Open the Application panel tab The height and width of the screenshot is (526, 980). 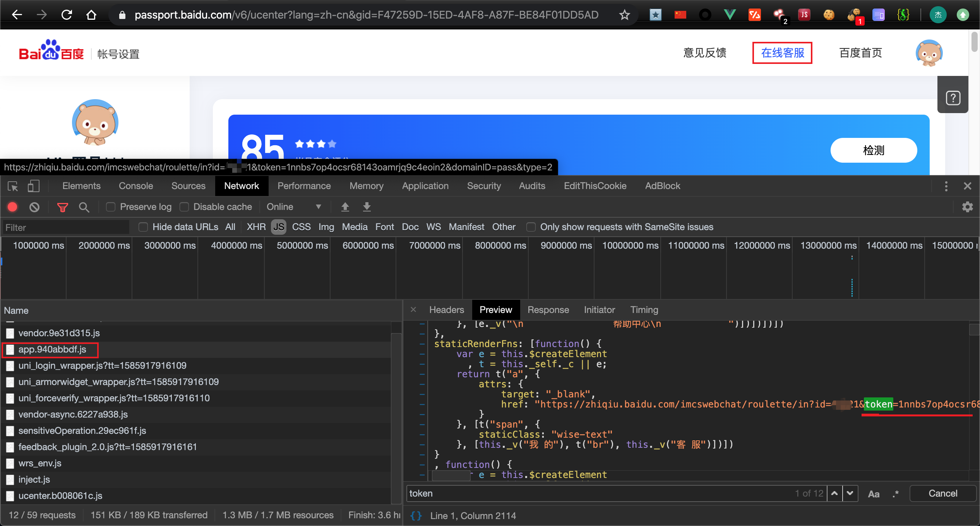pyautogui.click(x=425, y=186)
